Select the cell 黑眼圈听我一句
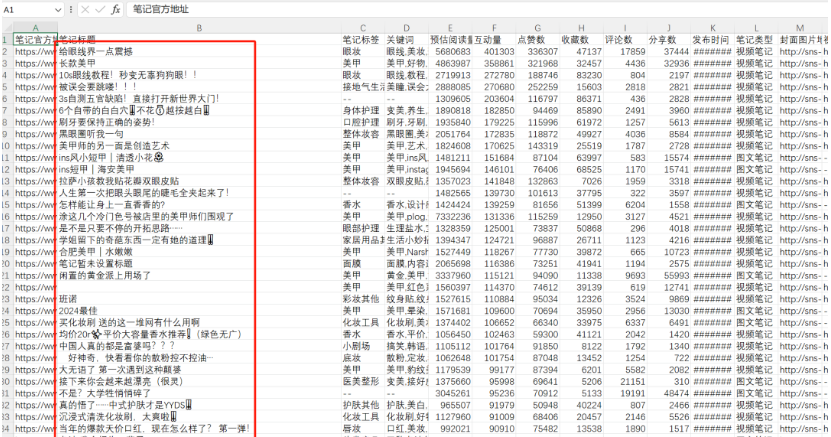This screenshot has height=437, width=831. tap(199, 134)
